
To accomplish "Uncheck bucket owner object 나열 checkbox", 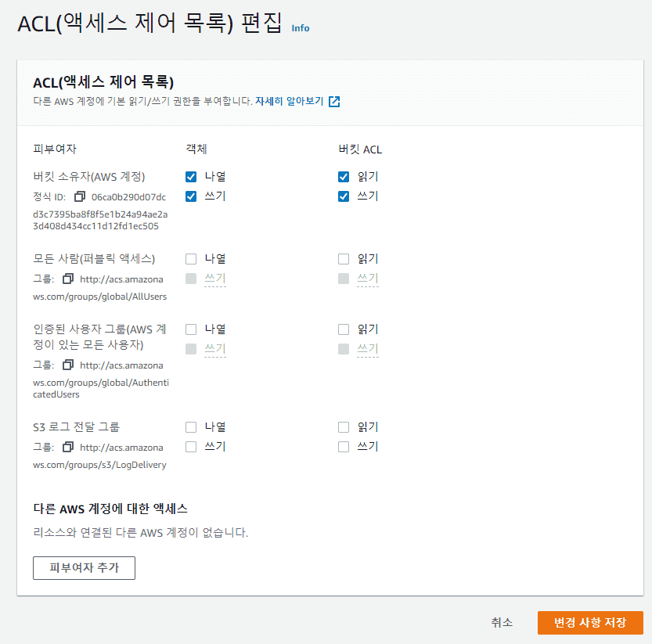I will tap(191, 177).
